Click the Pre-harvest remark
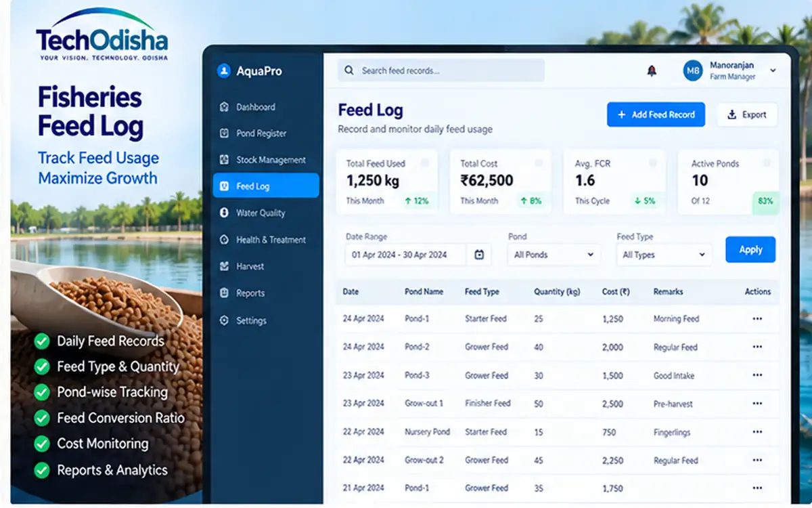The width and height of the screenshot is (812, 508). point(673,404)
